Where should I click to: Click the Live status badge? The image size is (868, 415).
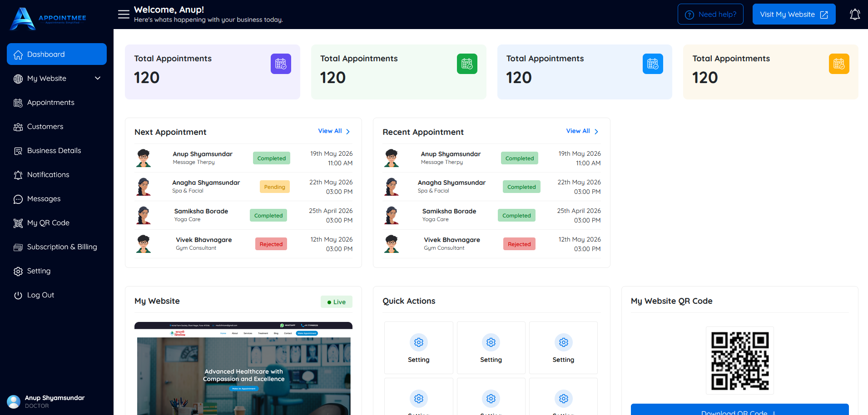click(337, 302)
